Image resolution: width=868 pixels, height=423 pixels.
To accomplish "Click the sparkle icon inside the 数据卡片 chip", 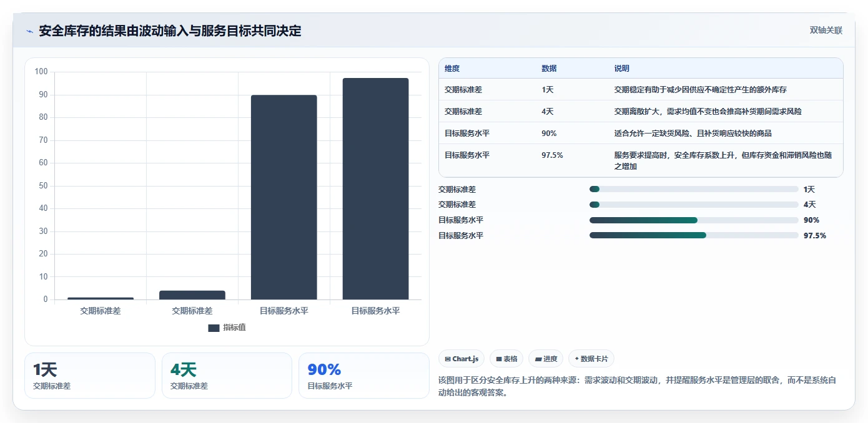I will (x=576, y=359).
